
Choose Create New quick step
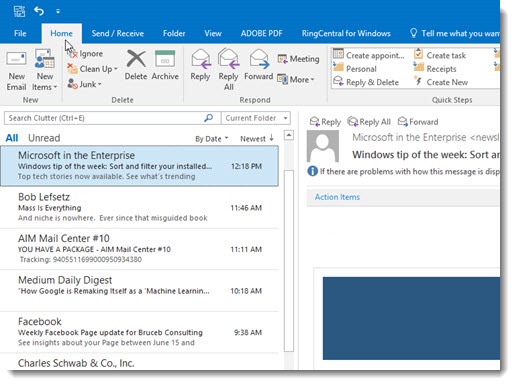coord(441,82)
